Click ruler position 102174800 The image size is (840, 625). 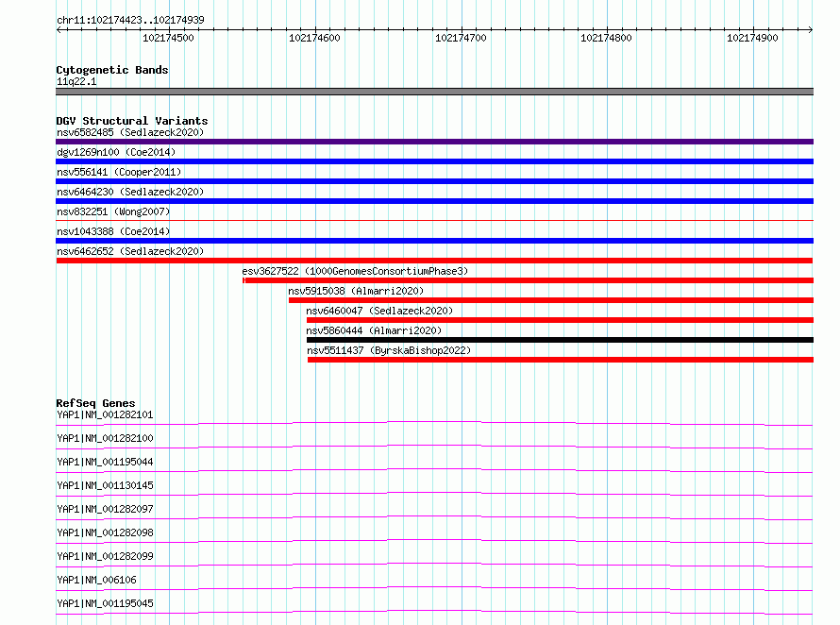(607, 38)
